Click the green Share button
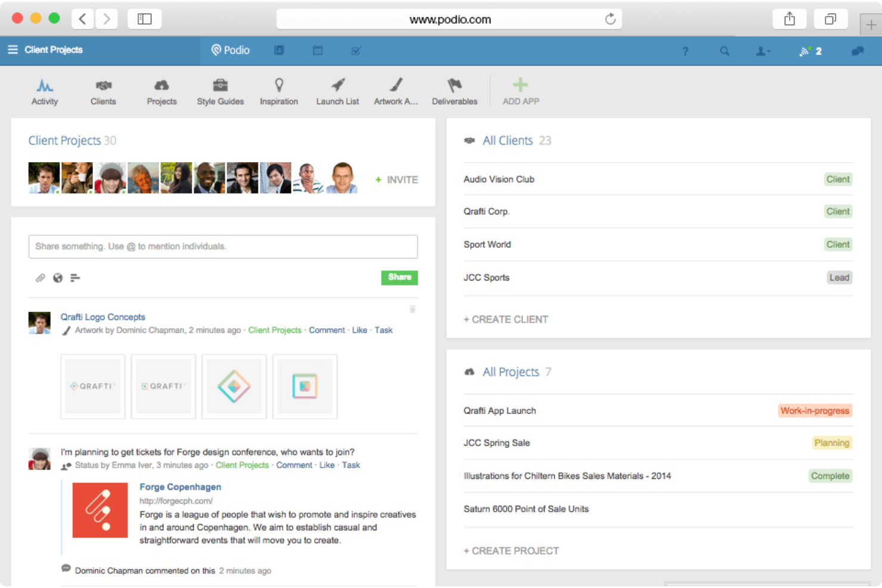Image resolution: width=882 pixels, height=588 pixels. point(399,278)
